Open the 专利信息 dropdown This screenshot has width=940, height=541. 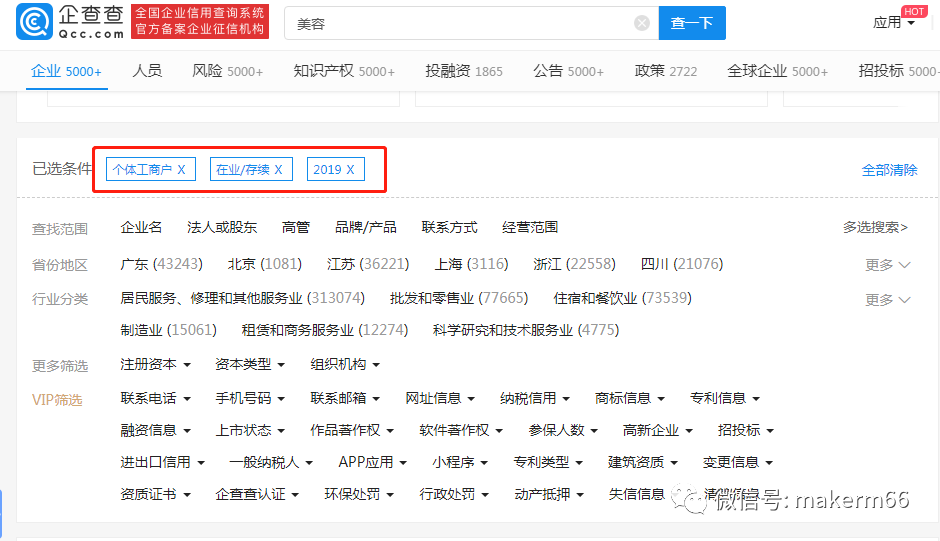[724, 398]
